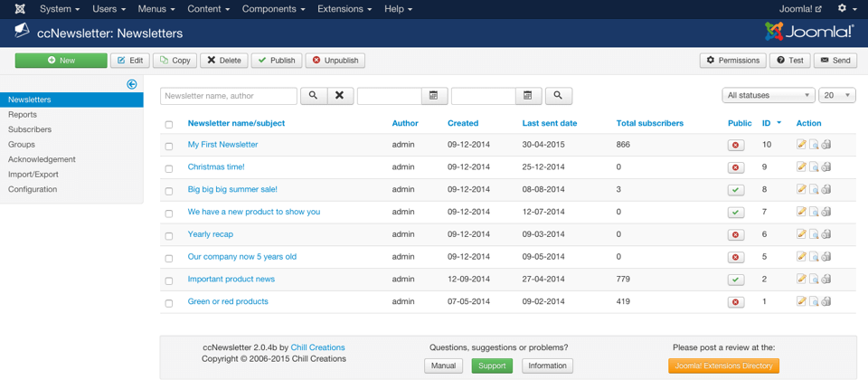868x380 pixels.
Task: Open the settings gear menu at top right
Action: pos(845,9)
